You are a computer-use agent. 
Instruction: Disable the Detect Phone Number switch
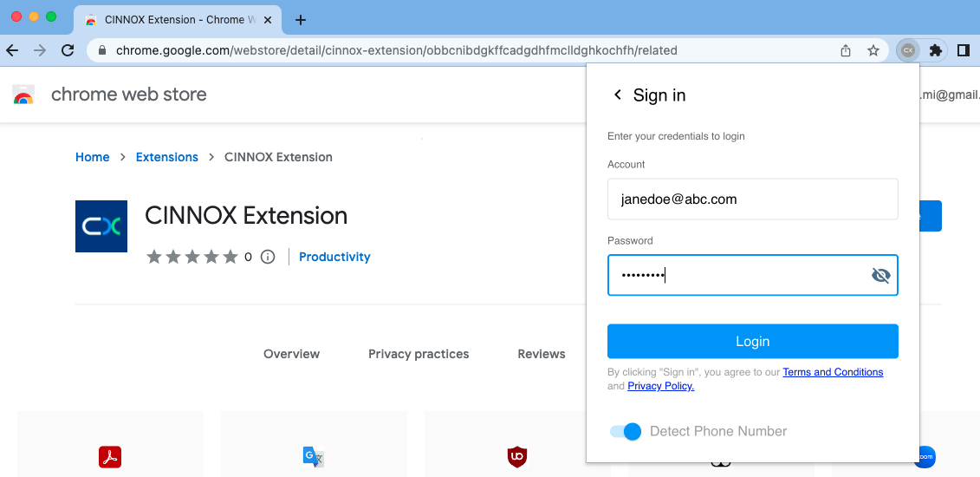626,431
